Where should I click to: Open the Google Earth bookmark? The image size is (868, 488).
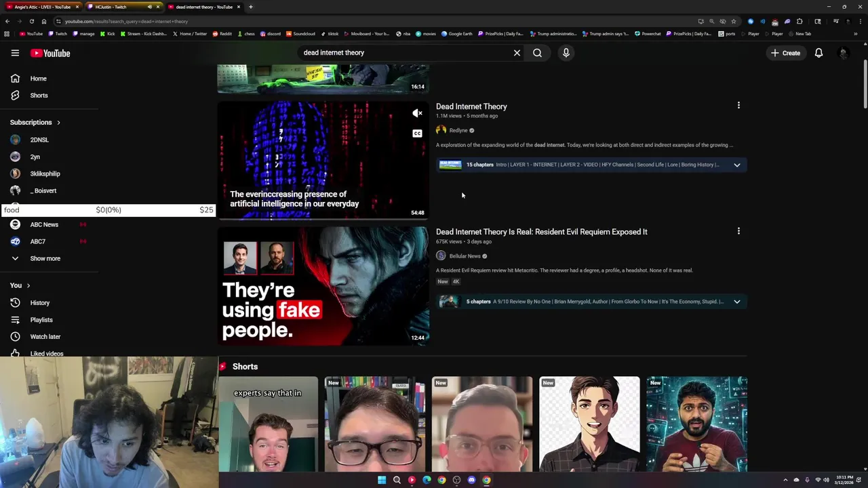tap(456, 34)
